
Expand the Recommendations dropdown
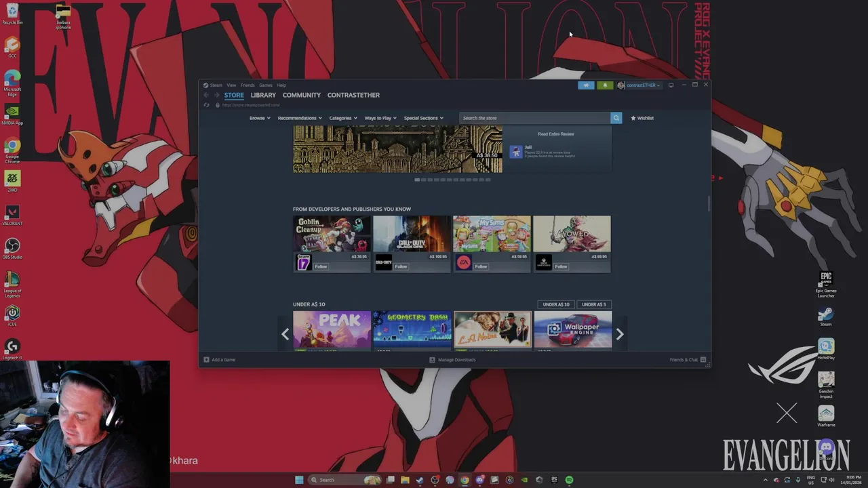(300, 118)
